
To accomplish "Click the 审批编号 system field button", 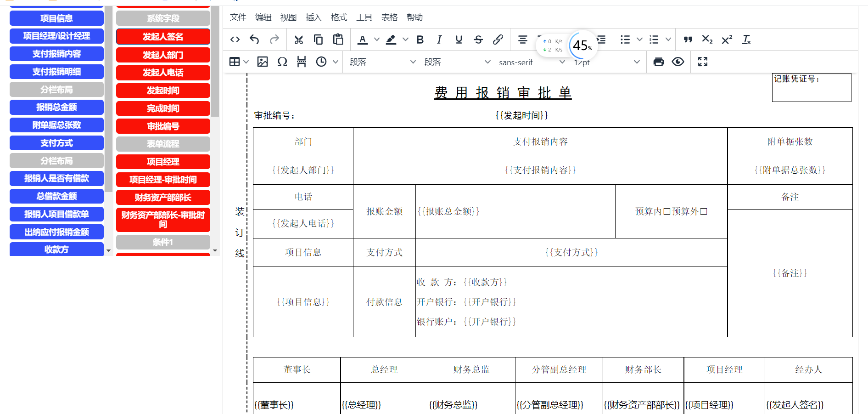I will [x=163, y=126].
